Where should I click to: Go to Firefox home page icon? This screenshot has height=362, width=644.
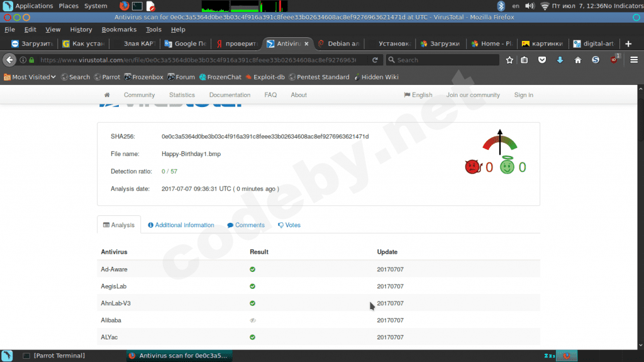click(578, 60)
